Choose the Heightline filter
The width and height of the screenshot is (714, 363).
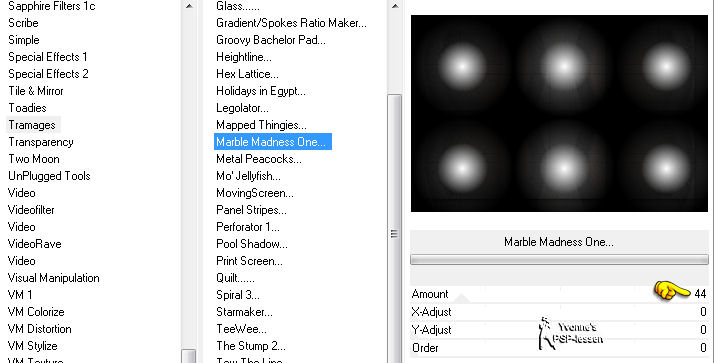(244, 57)
